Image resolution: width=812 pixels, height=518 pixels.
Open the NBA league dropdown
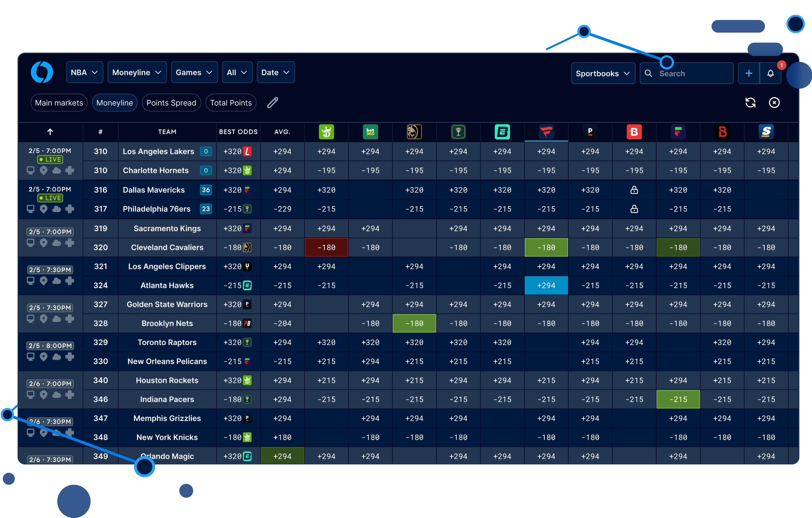(x=85, y=72)
